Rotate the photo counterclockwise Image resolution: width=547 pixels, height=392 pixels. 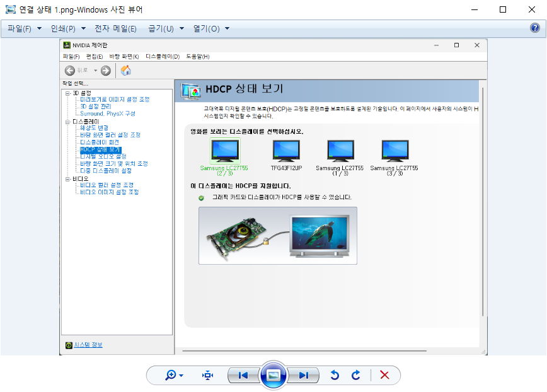coord(335,375)
